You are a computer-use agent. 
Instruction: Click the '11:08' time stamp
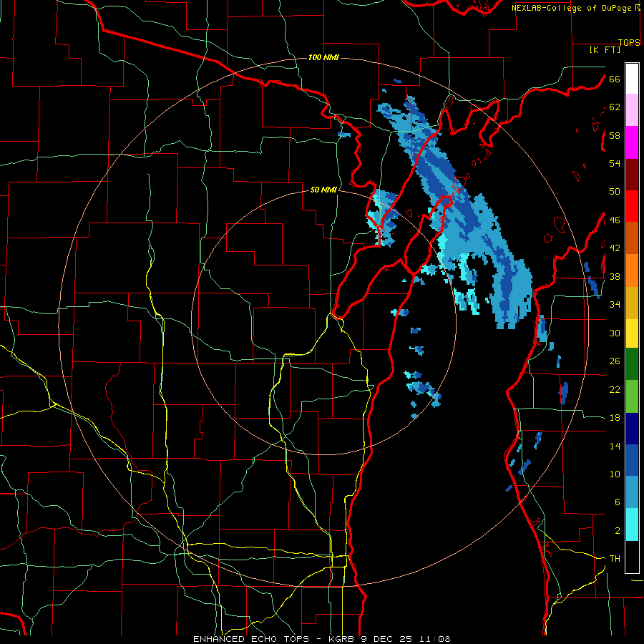point(435,639)
